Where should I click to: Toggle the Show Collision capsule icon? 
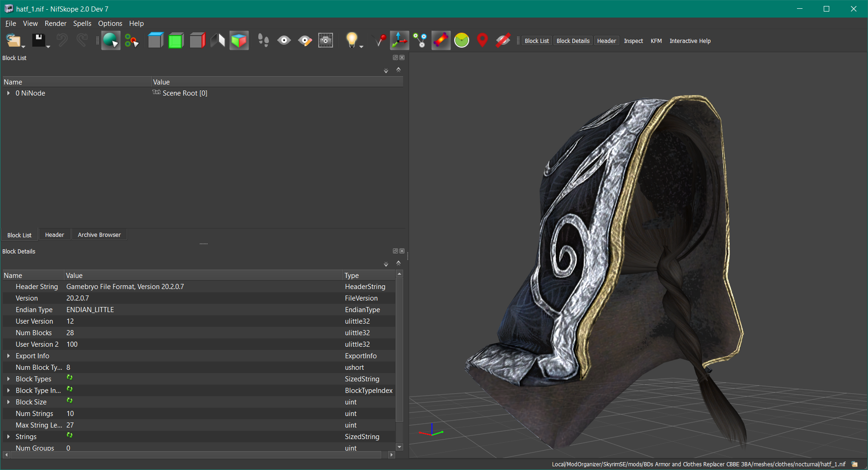[x=441, y=41]
